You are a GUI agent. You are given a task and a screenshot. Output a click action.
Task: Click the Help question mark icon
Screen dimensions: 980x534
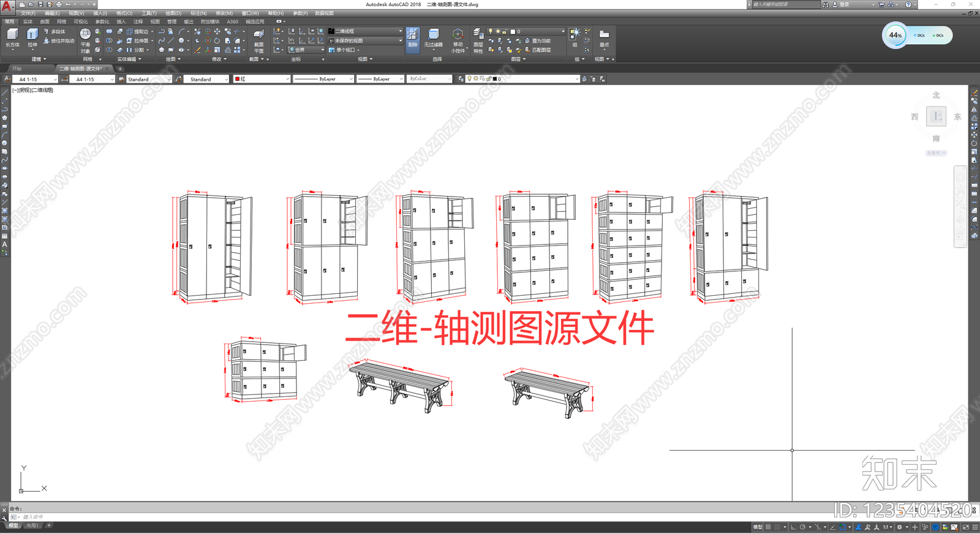(908, 4)
